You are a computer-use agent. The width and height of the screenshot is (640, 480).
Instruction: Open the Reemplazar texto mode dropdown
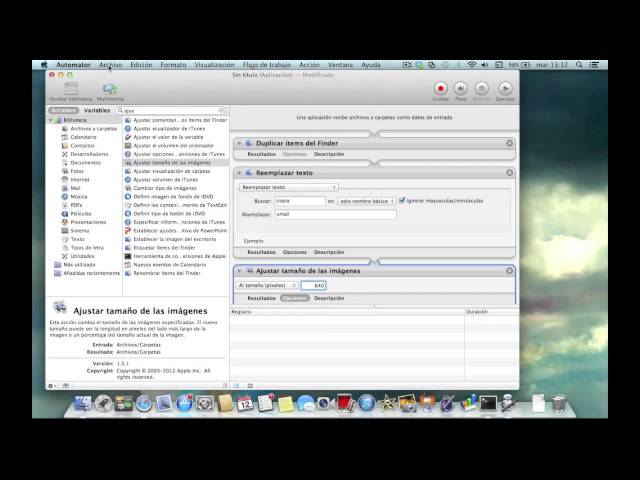point(289,187)
